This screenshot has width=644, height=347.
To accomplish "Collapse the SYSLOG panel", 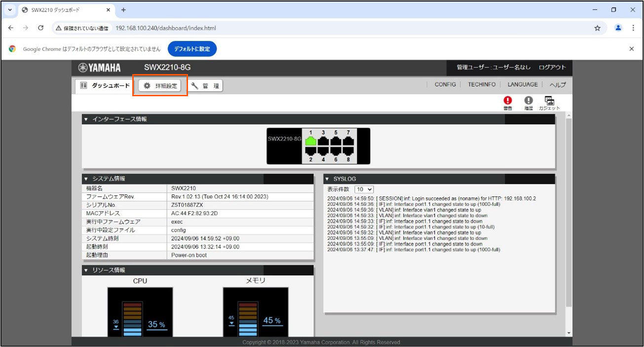I will click(327, 179).
